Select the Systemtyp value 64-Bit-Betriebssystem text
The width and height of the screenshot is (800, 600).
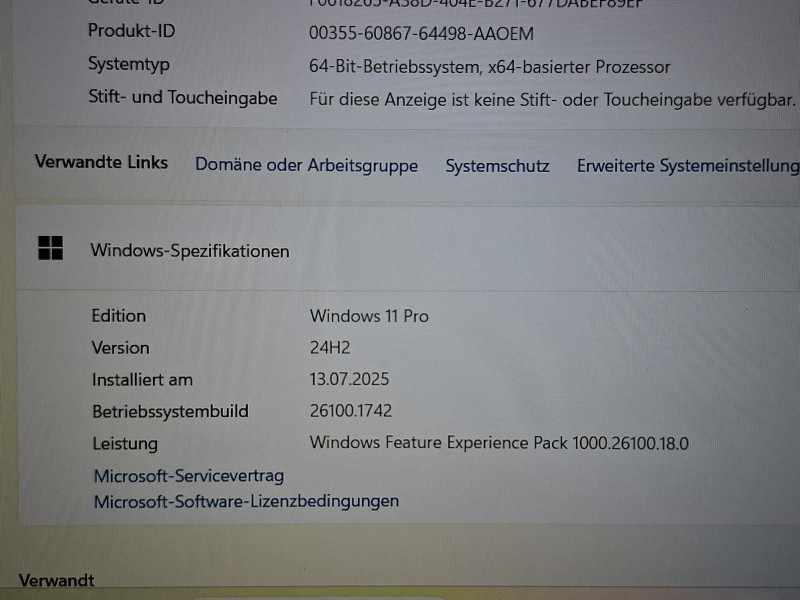pos(490,67)
